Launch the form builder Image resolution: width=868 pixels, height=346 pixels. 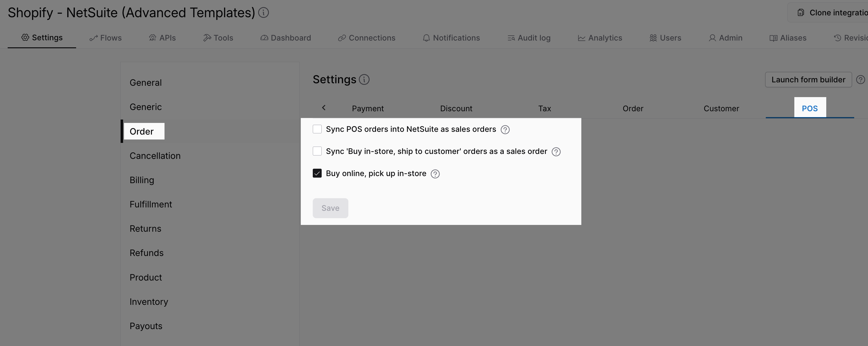808,80
